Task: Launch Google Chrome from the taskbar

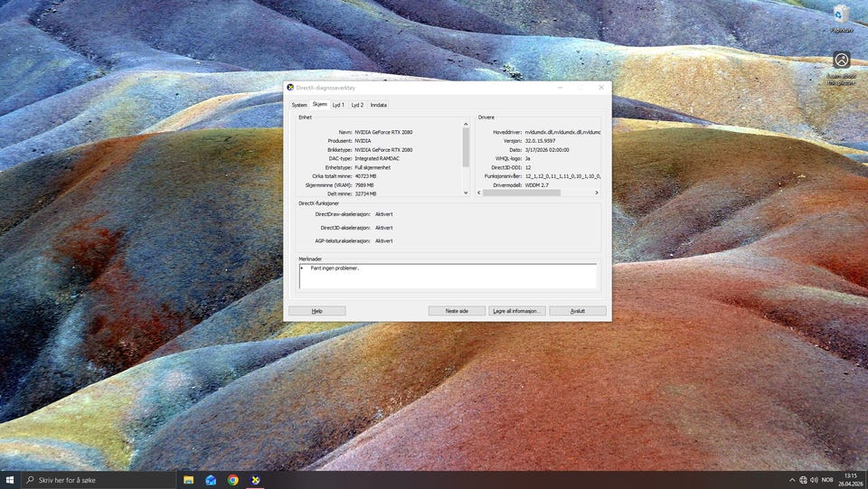Action: 233,480
